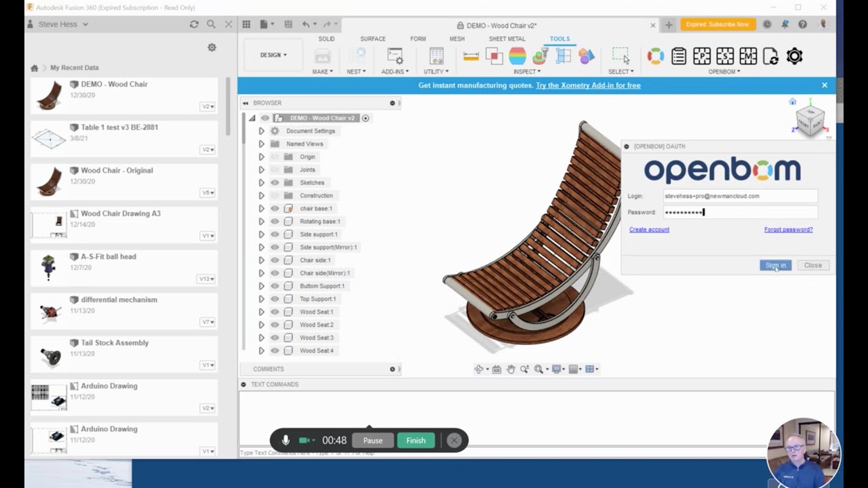
Task: Click the Scripts and Add-Ins icon
Action: point(395,56)
